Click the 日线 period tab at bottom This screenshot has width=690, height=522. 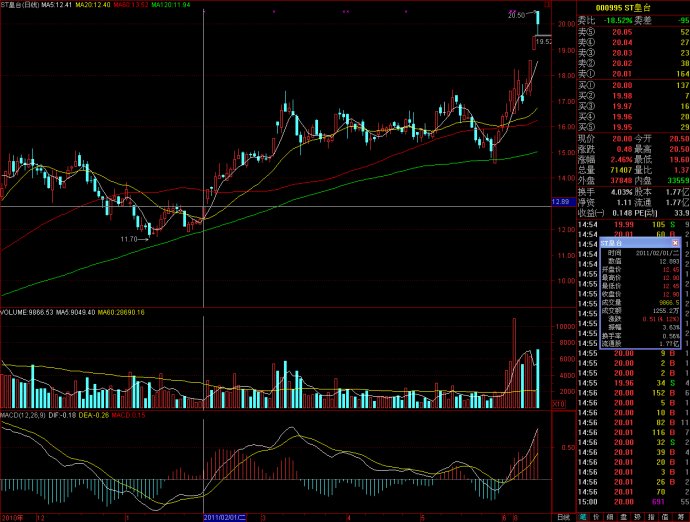(564, 517)
